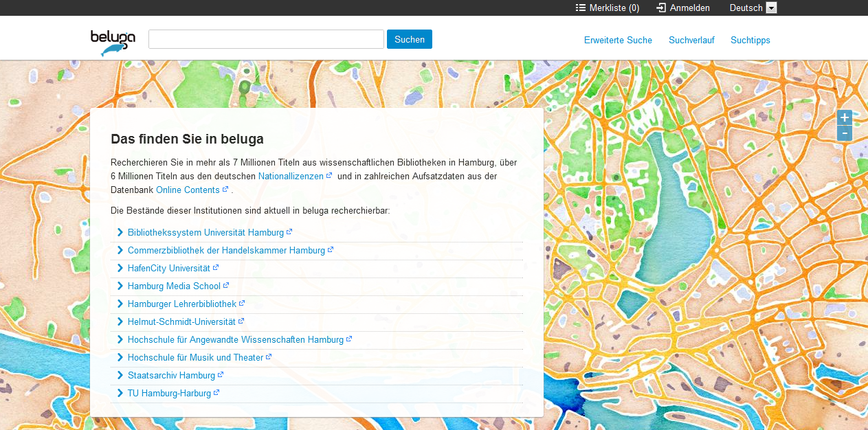Open Staatsarchiv Hamburg link
This screenshot has height=430, width=868.
(171, 375)
